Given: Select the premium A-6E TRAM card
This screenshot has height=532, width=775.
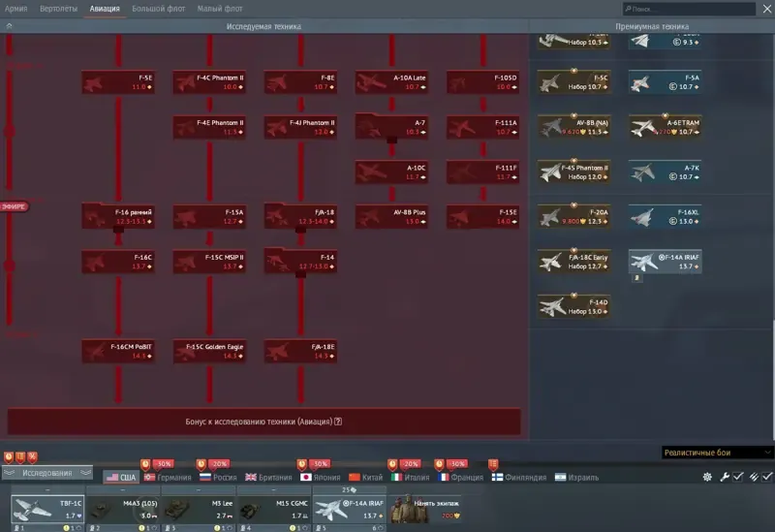Looking at the screenshot, I should [665, 127].
